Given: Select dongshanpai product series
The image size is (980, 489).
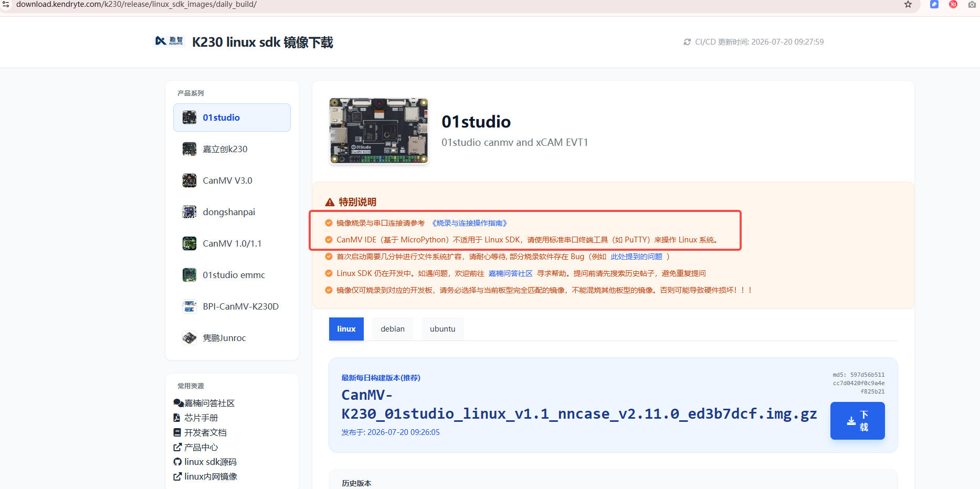Looking at the screenshot, I should [232, 212].
